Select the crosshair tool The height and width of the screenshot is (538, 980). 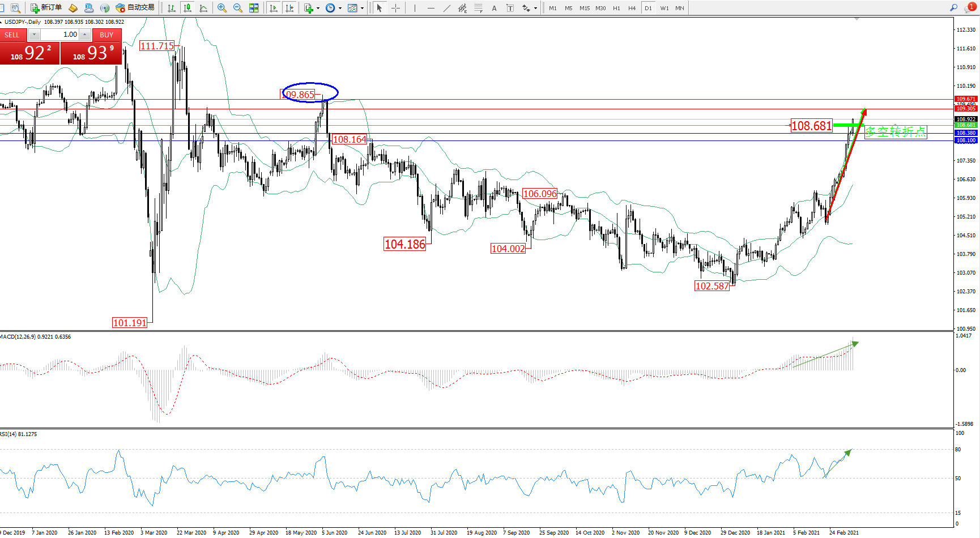tap(395, 8)
